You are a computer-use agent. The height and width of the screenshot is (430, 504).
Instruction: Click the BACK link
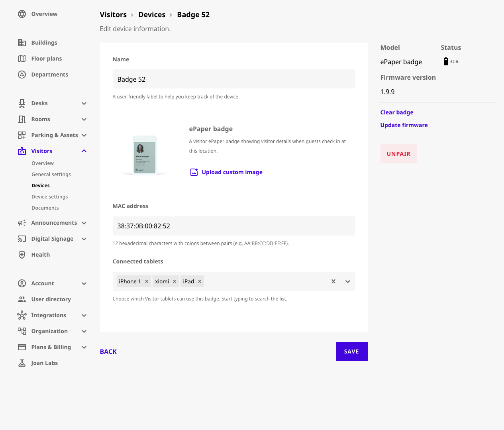[108, 351]
